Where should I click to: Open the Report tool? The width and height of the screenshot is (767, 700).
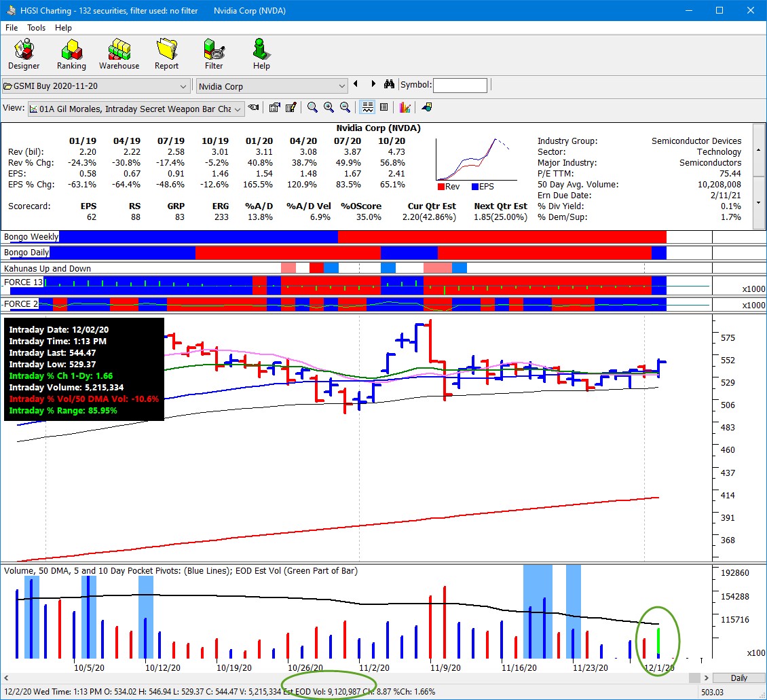point(166,54)
